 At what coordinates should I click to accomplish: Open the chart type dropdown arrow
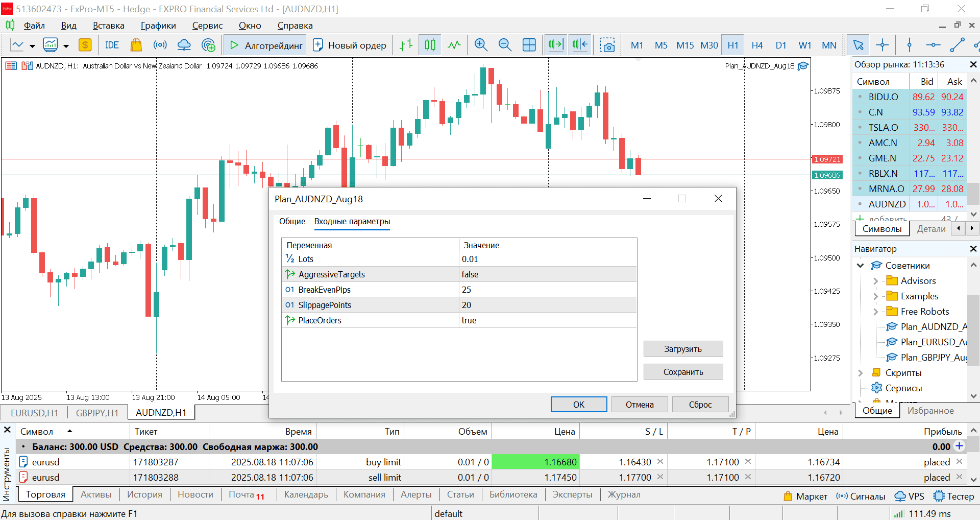click(x=32, y=46)
